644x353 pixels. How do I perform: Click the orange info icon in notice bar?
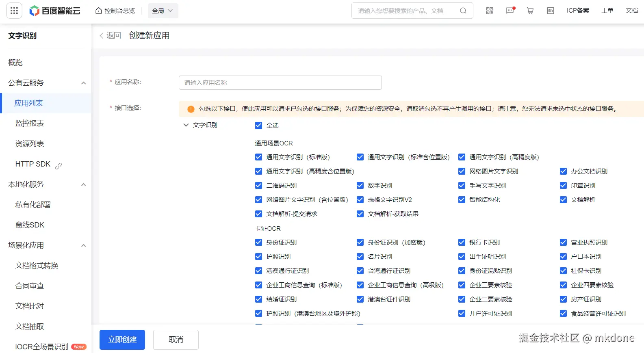click(191, 109)
